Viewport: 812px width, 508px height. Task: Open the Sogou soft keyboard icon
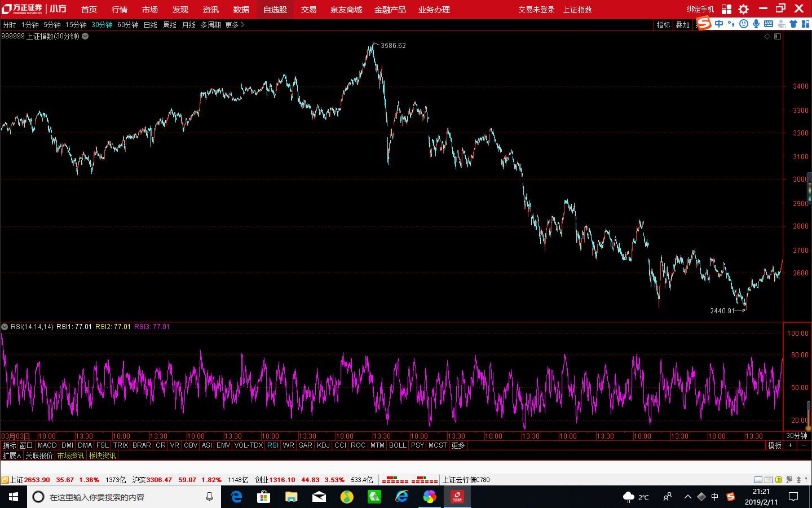[769, 24]
